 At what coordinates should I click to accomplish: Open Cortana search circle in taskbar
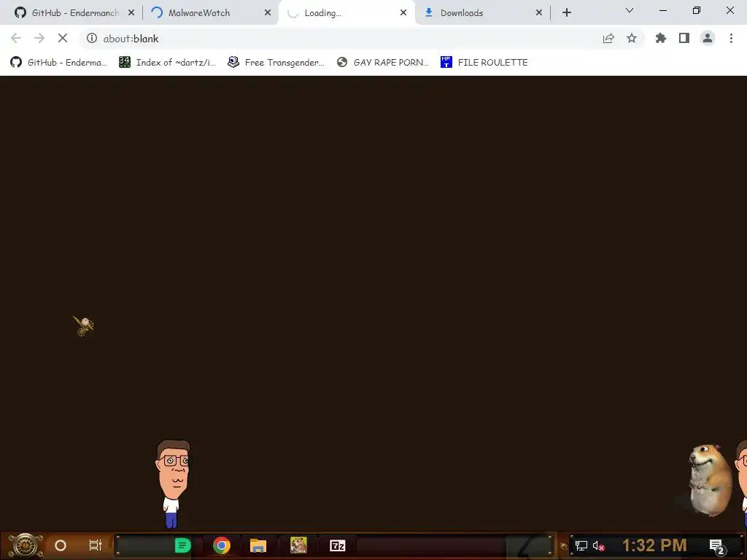[61, 545]
